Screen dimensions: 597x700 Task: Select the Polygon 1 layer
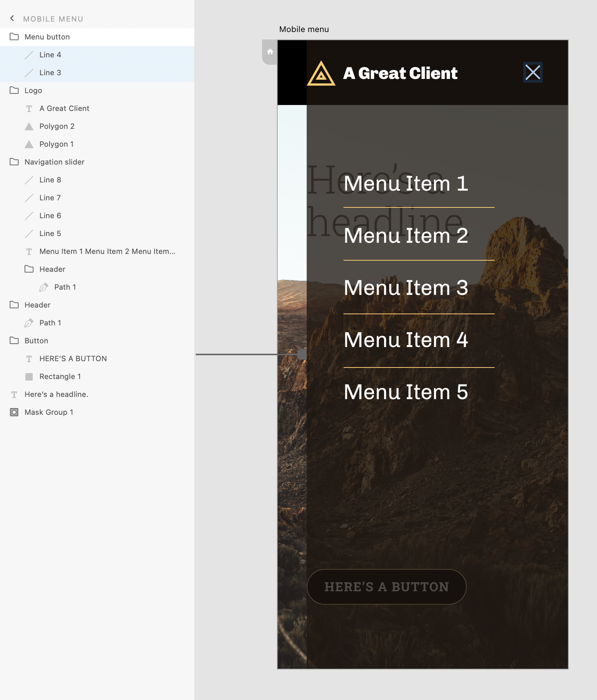pos(97,144)
